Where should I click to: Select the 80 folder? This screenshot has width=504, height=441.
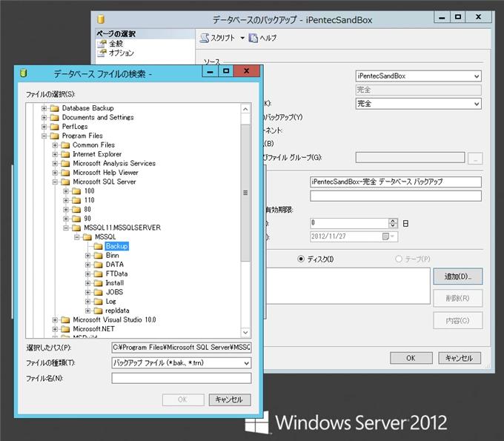[x=87, y=210]
